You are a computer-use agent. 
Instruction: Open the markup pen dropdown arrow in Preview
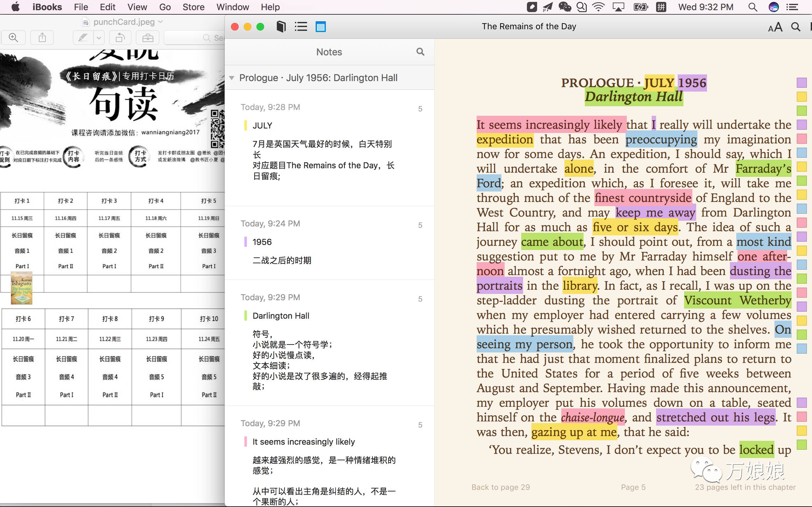click(x=99, y=38)
